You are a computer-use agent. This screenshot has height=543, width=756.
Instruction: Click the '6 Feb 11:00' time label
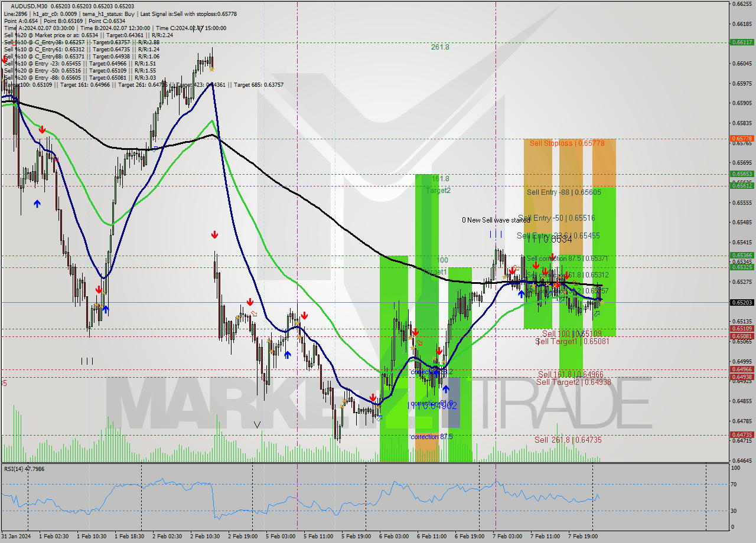coord(432,537)
